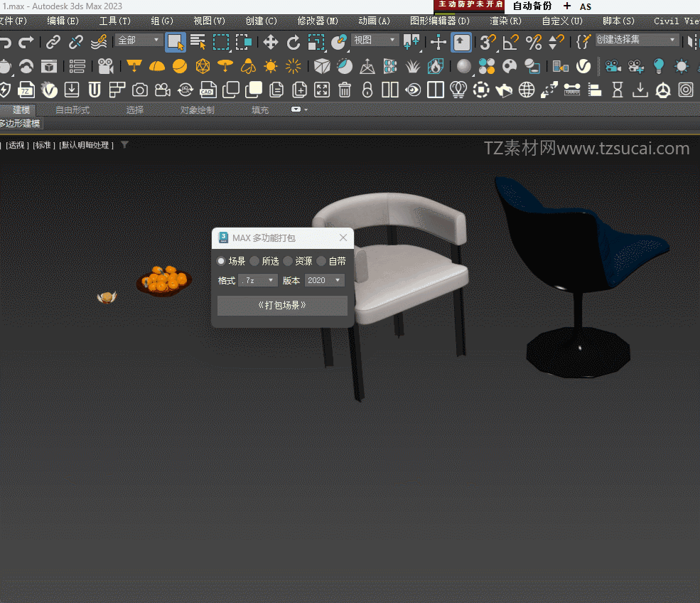Click the trash can delete icon
Viewport: 700px width, 603px height.
click(345, 90)
